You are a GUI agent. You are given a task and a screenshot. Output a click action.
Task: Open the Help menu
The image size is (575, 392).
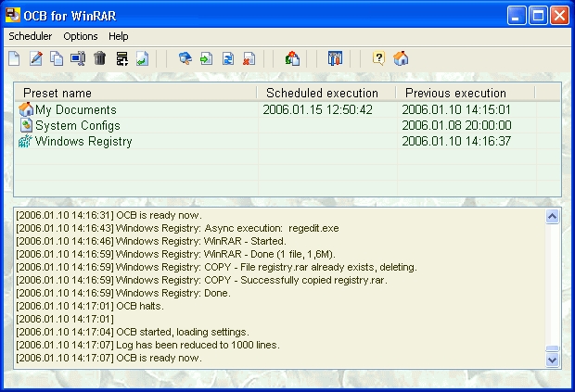click(119, 36)
